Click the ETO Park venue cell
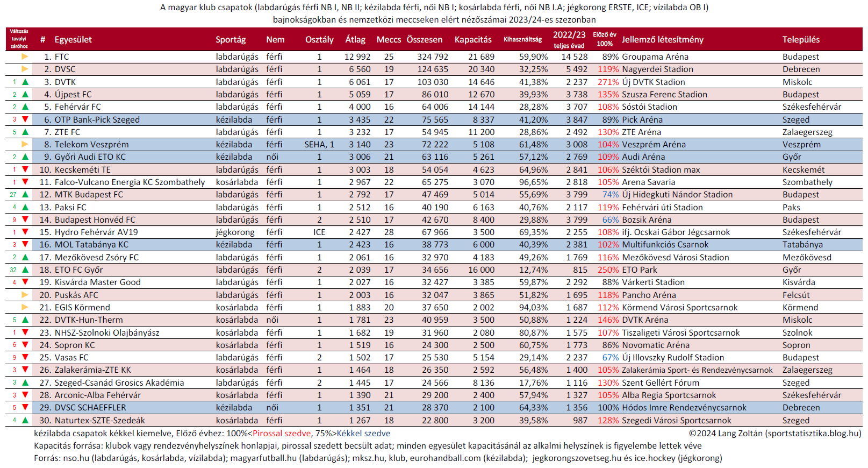The height and width of the screenshot is (468, 868). coord(640,270)
